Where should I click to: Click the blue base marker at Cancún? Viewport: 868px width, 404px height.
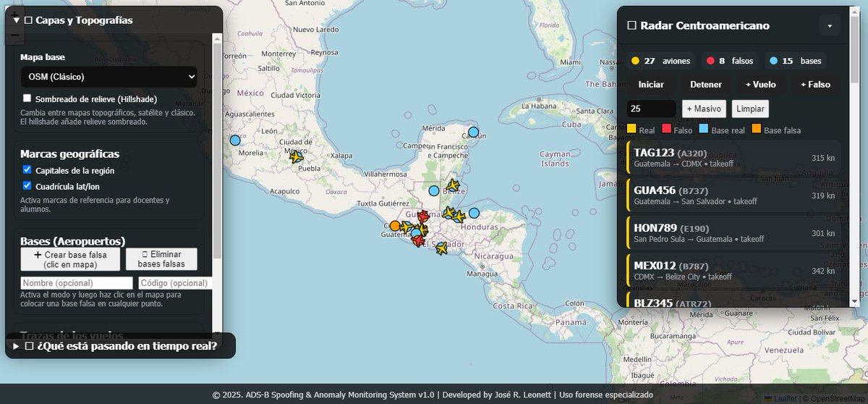(473, 132)
